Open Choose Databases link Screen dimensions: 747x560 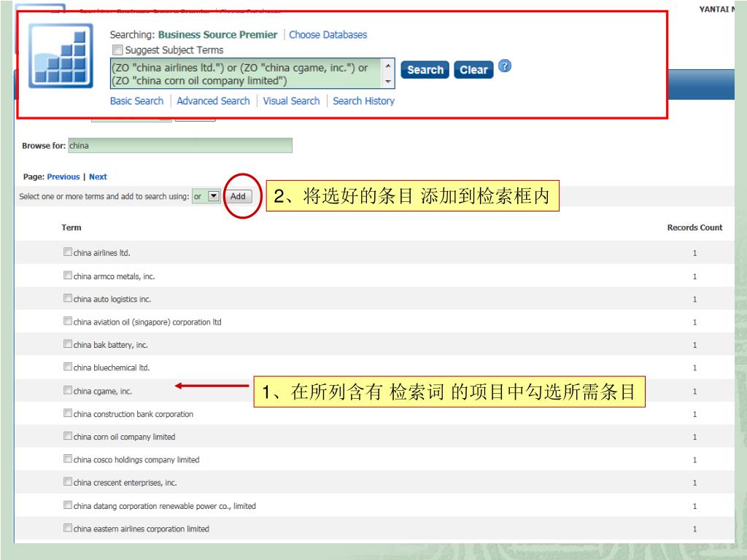(x=328, y=35)
